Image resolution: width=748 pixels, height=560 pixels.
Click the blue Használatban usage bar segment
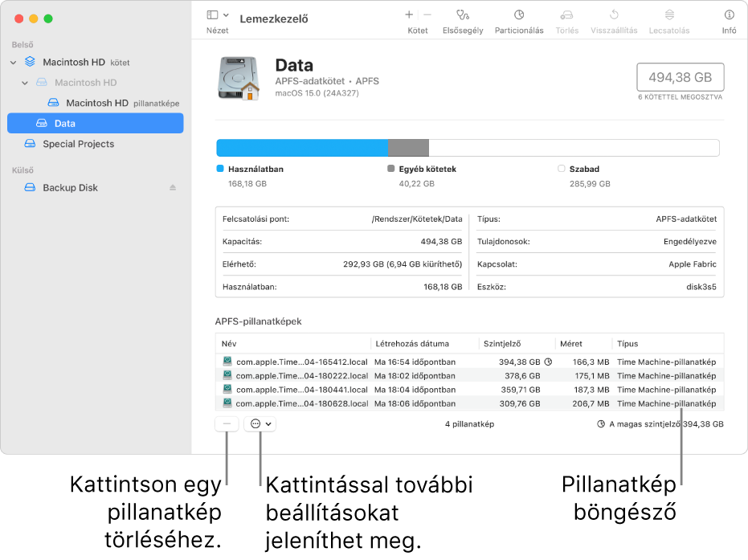coord(302,148)
